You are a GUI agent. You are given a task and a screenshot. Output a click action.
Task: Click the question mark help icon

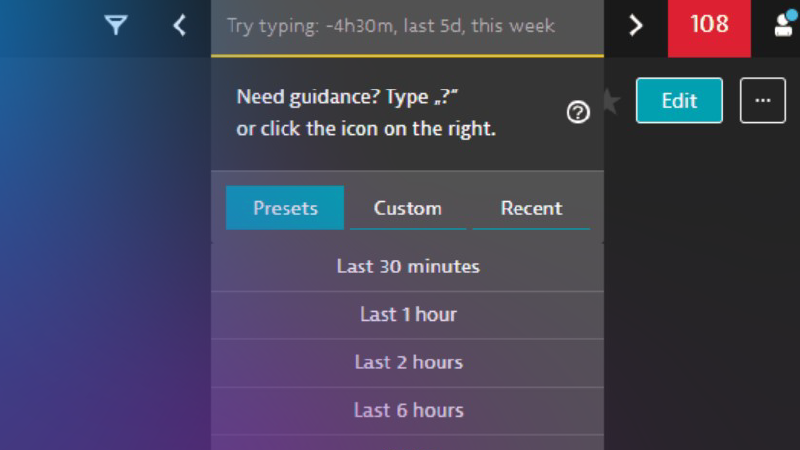tap(578, 113)
